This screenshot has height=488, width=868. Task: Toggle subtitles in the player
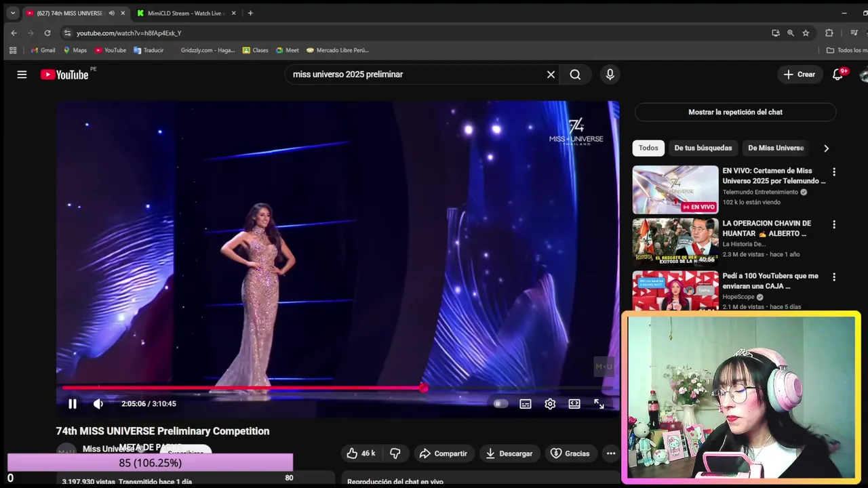pos(525,404)
